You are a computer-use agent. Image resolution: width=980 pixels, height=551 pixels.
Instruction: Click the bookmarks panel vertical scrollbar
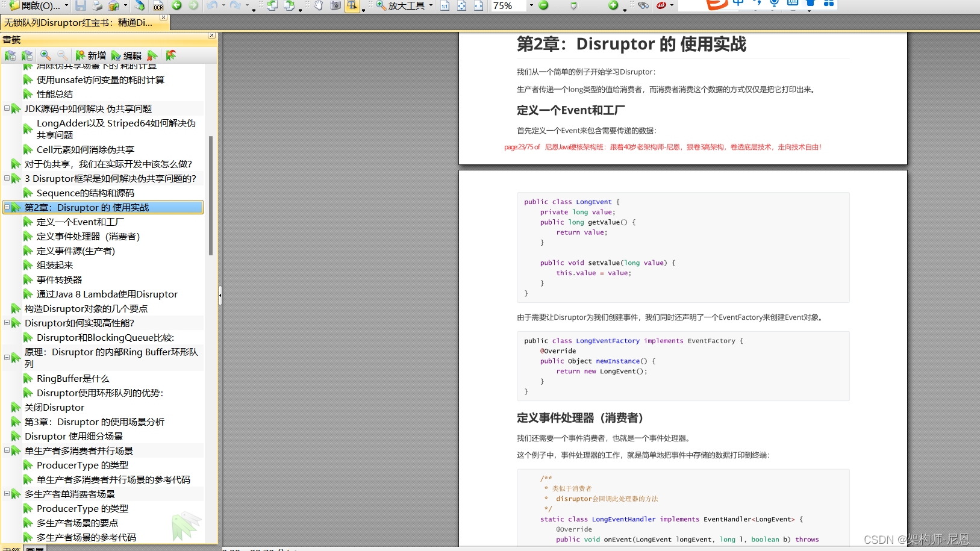pyautogui.click(x=211, y=196)
